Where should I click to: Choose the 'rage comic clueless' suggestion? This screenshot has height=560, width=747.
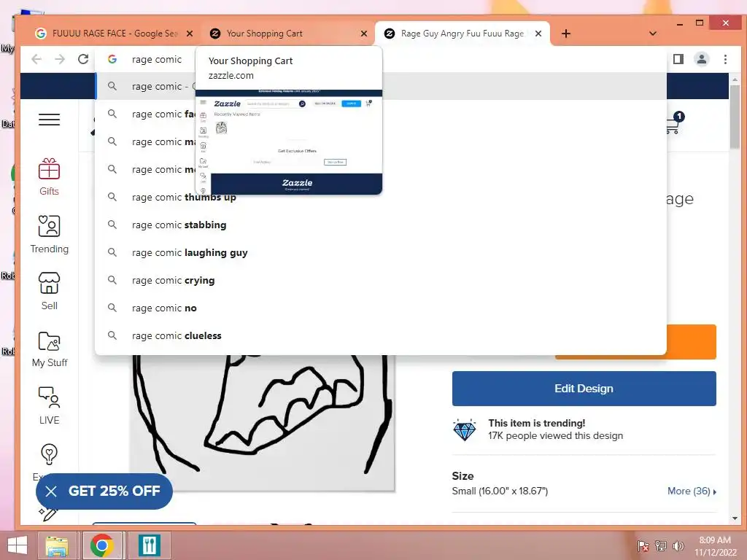(380, 335)
